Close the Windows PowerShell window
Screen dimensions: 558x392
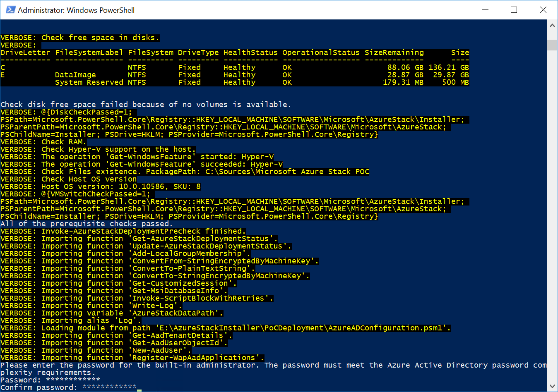click(x=543, y=10)
